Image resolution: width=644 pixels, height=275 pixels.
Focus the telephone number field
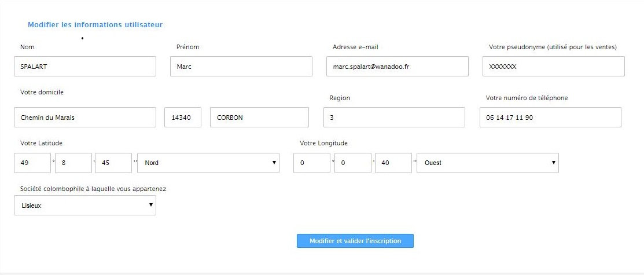(550, 117)
